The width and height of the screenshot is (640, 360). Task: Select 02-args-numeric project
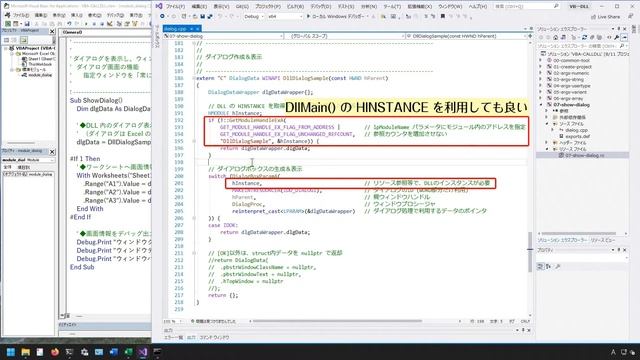571,73
